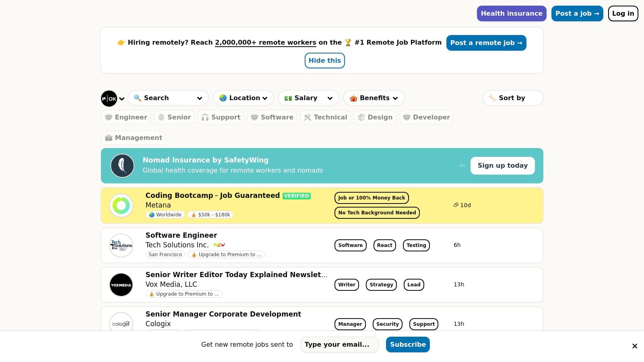Enable the Management filter tag
This screenshot has height=362, width=644.
tap(134, 138)
